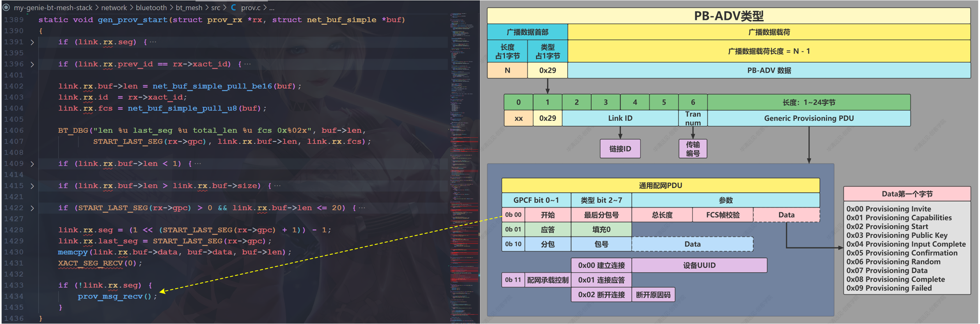980x324 pixels.
Task: Click 0x01 连接应答 cell
Action: 601,280
